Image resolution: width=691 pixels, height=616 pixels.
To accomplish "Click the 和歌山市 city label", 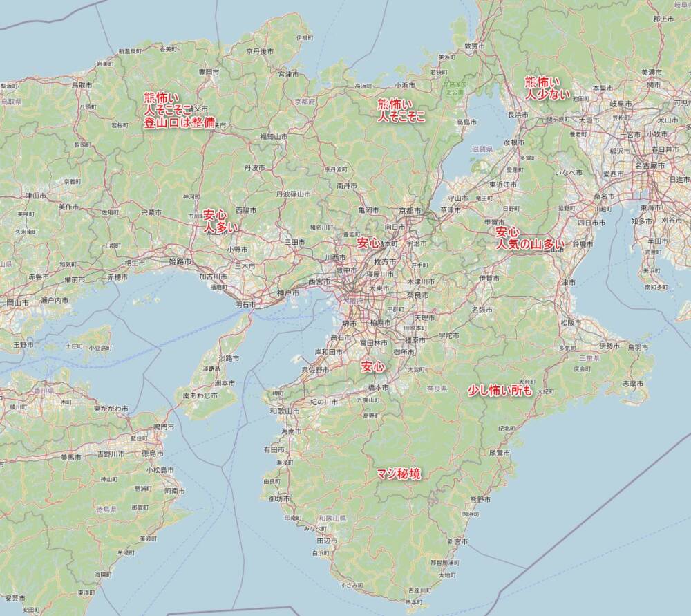I will pos(284,411).
